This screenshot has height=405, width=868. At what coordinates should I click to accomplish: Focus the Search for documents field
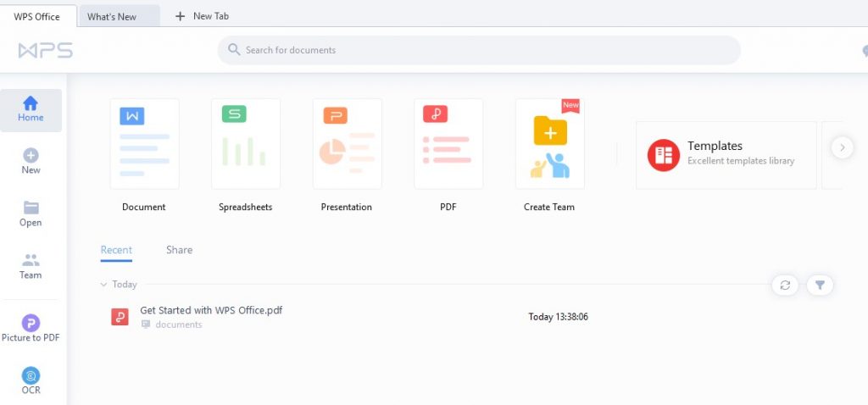coord(479,50)
